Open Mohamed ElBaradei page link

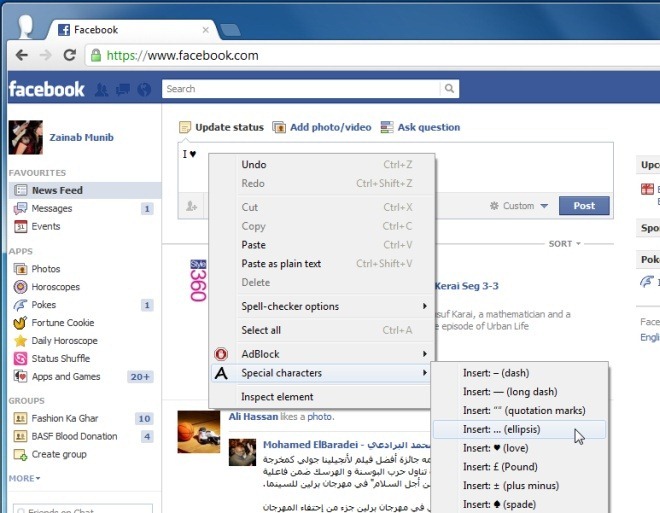[x=346, y=445]
